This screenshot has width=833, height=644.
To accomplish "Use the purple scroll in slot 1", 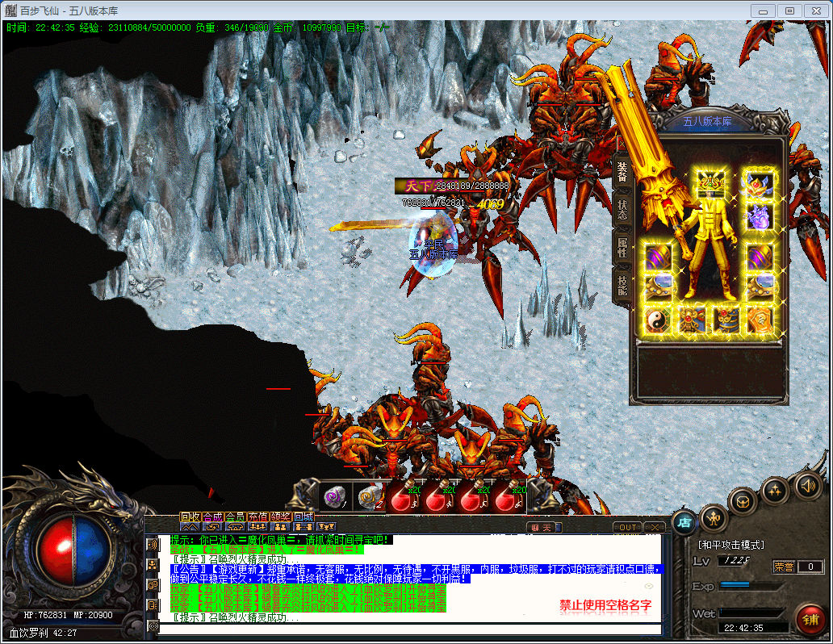I will 335,498.
